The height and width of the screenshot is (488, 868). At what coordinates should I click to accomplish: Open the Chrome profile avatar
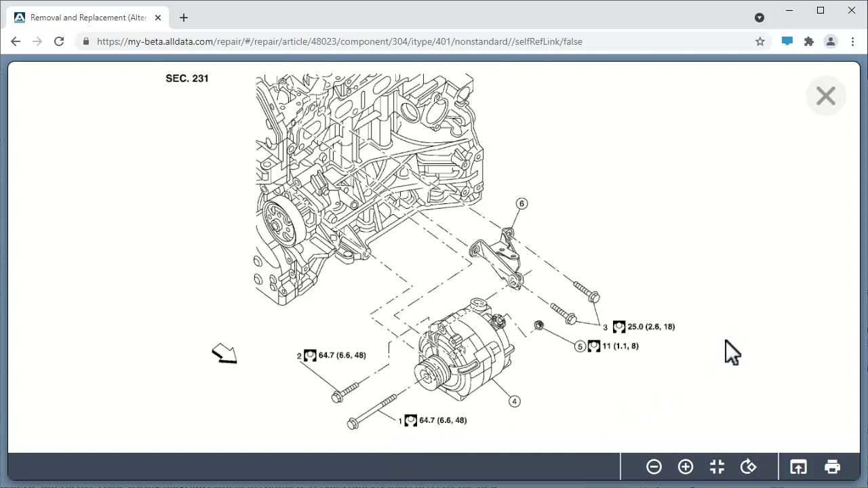click(831, 41)
